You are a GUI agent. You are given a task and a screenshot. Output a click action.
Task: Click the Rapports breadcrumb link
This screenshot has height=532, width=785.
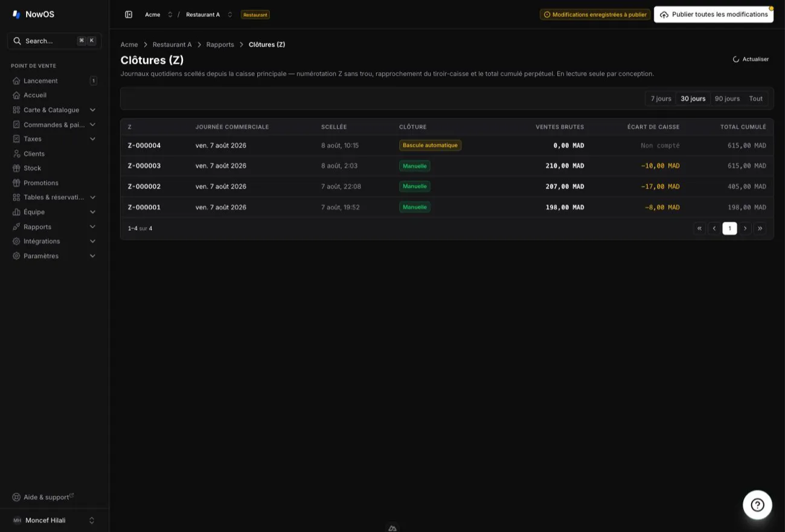point(220,45)
